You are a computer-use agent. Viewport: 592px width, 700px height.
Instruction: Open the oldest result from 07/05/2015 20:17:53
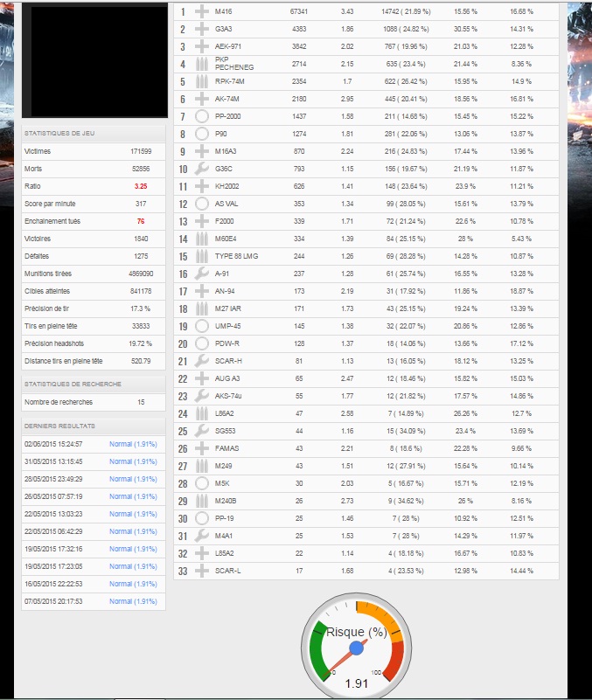(x=132, y=601)
